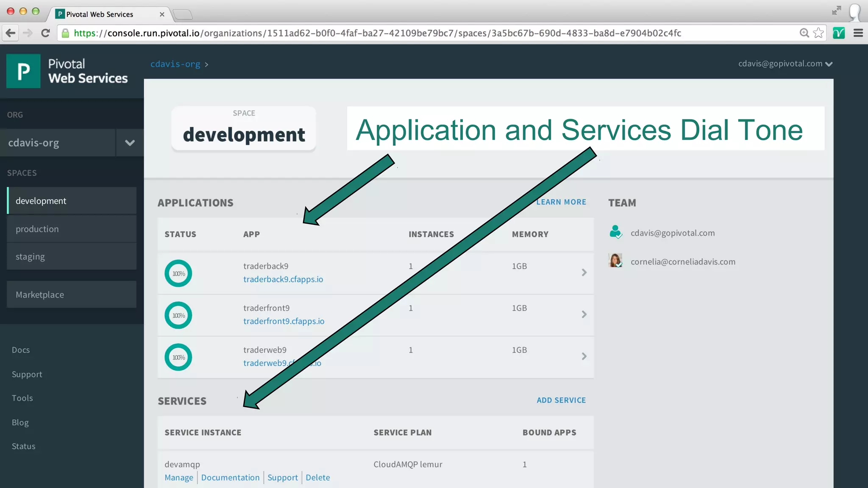Select the production space
The image size is (868, 488).
pyautogui.click(x=72, y=229)
